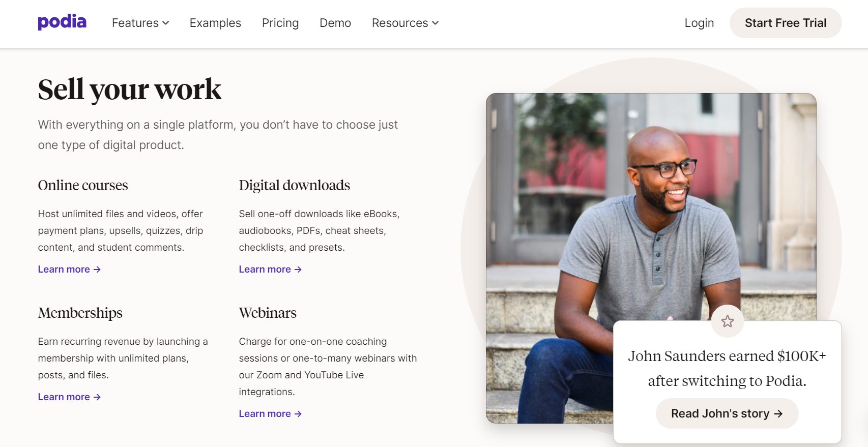Expand the Features dropdown menu
Image resolution: width=868 pixels, height=447 pixels.
tap(140, 23)
